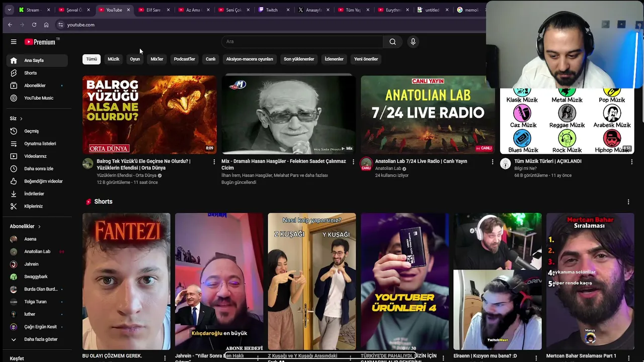Open Beğendiğim videolar in the sidebar
Image resolution: width=644 pixels, height=362 pixels.
(x=37, y=182)
